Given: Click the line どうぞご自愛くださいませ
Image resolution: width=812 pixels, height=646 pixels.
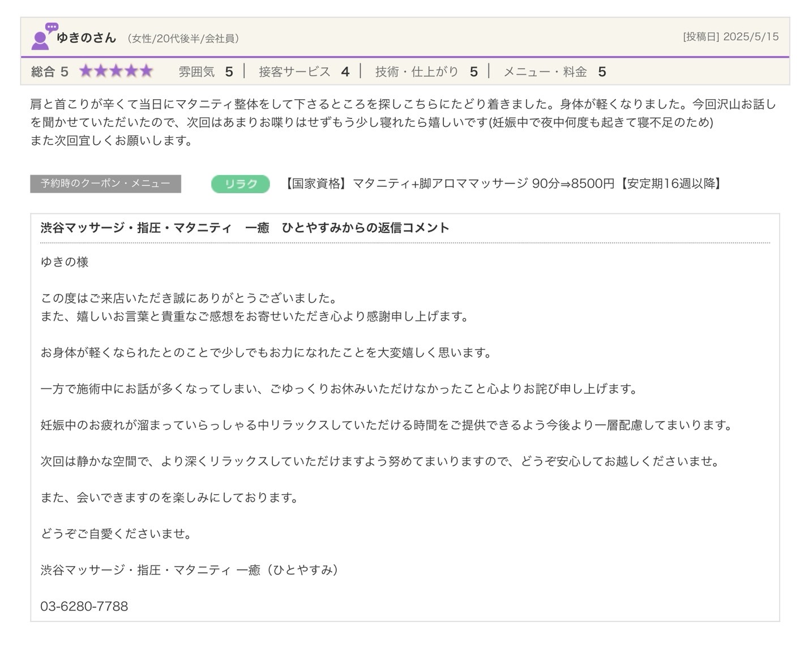Looking at the screenshot, I should pyautogui.click(x=117, y=534).
